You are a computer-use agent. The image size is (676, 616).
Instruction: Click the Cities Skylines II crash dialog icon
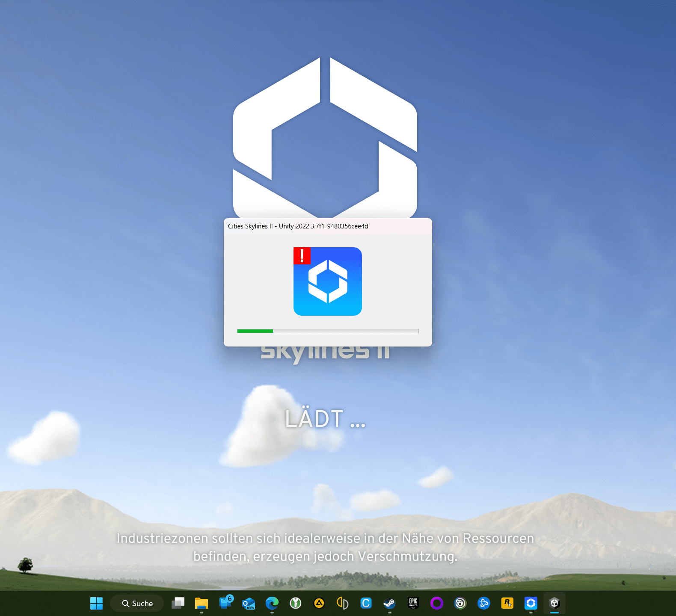328,281
